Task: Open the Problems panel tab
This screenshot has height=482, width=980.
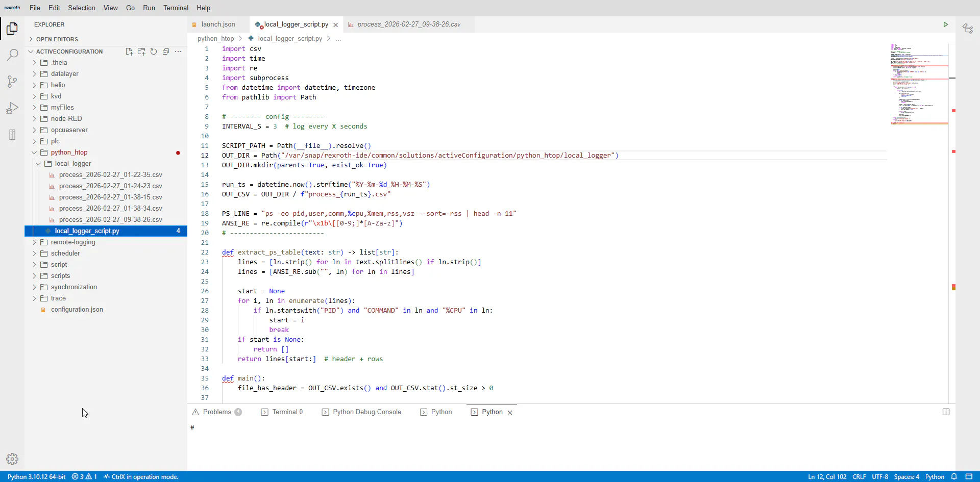Action: 217,412
